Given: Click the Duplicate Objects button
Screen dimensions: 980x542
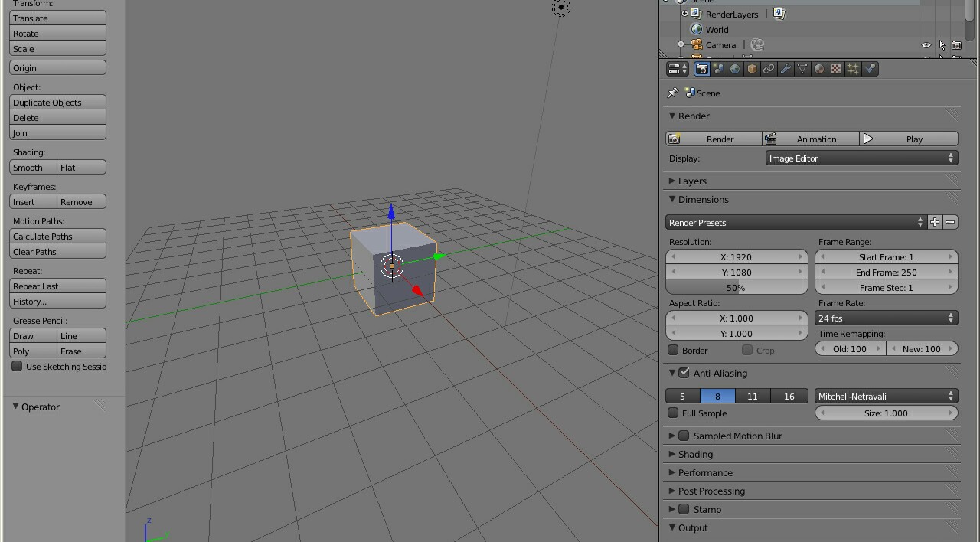Looking at the screenshot, I should click(x=57, y=103).
